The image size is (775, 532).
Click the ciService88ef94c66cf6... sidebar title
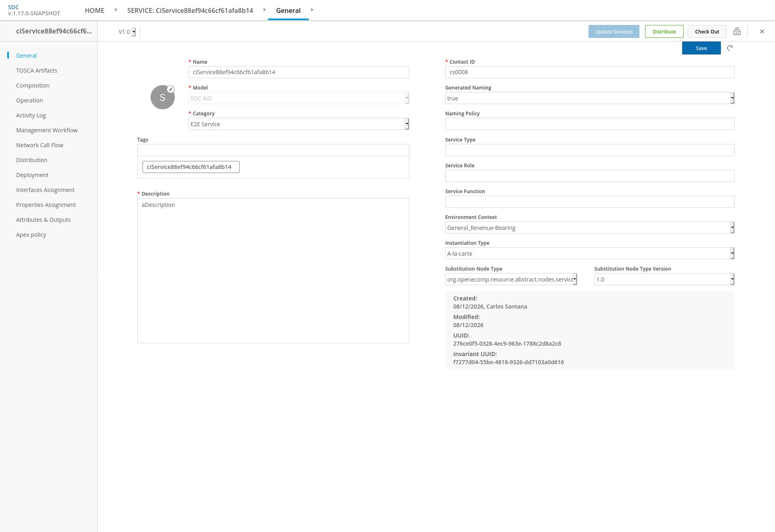click(x=54, y=31)
